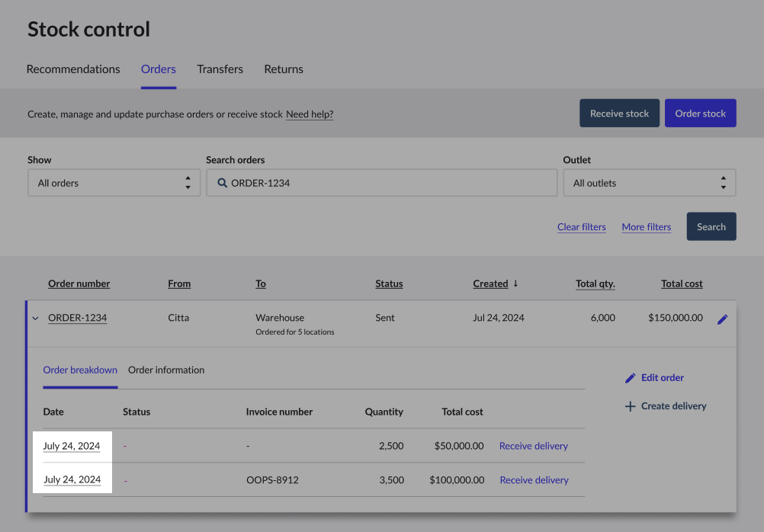This screenshot has height=532, width=764.
Task: Click the Receive stock button
Action: (619, 113)
